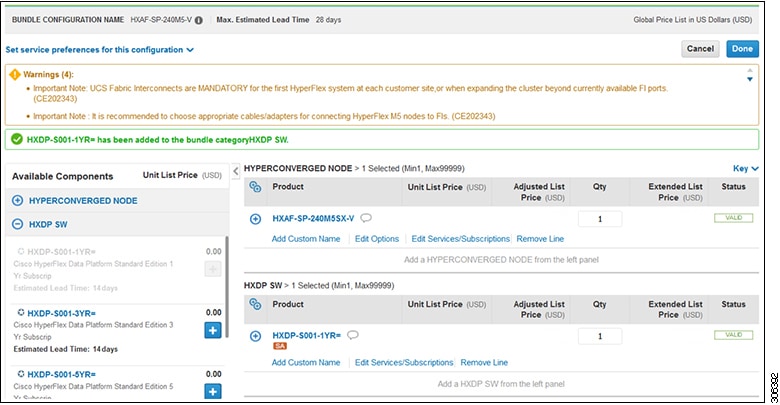Click VALID status badge of HXAF-SP-240M5SX-V
This screenshot has height=405, width=780.
click(733, 218)
